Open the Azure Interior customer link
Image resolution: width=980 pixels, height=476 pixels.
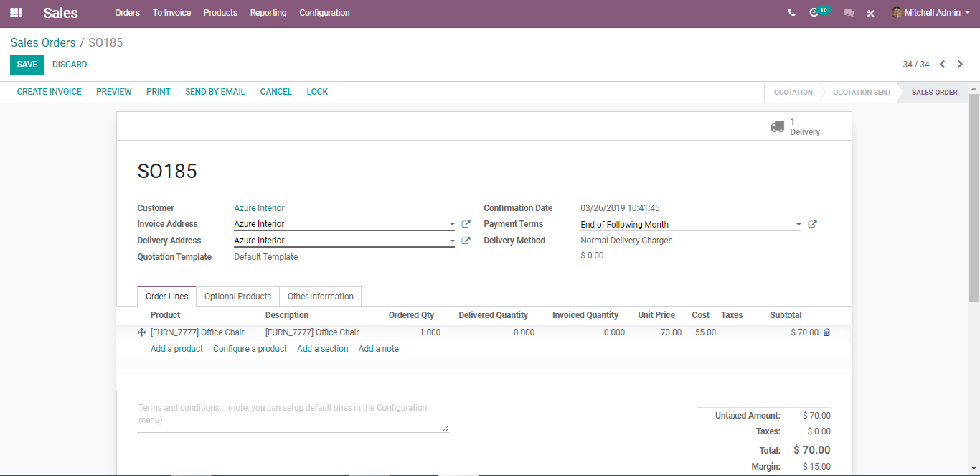point(259,208)
